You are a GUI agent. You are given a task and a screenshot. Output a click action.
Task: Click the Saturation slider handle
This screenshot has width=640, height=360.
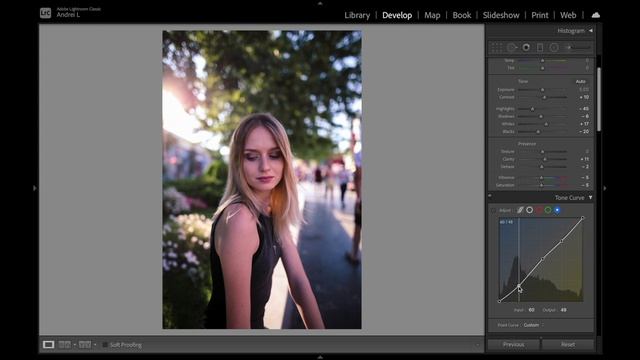(x=541, y=185)
